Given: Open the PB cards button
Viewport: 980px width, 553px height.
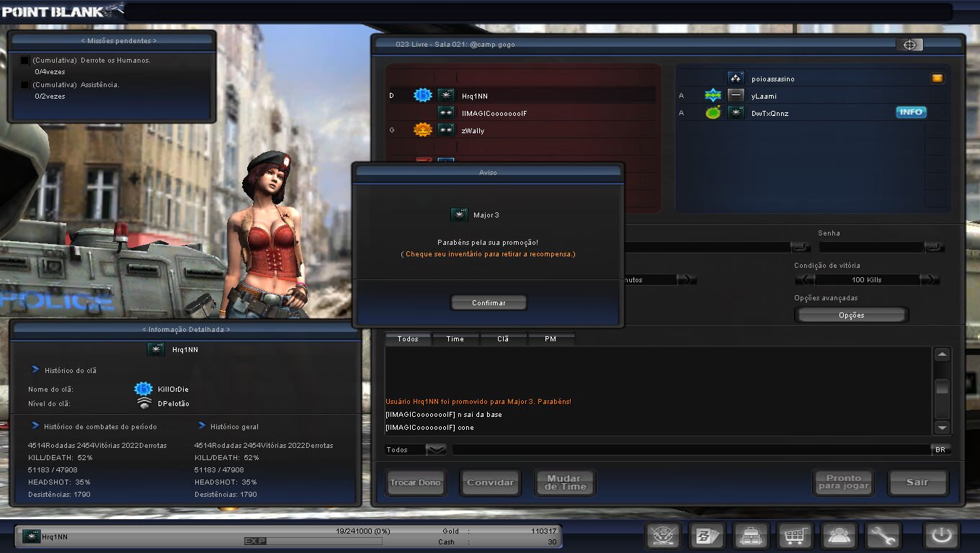Looking at the screenshot, I should click(x=706, y=536).
